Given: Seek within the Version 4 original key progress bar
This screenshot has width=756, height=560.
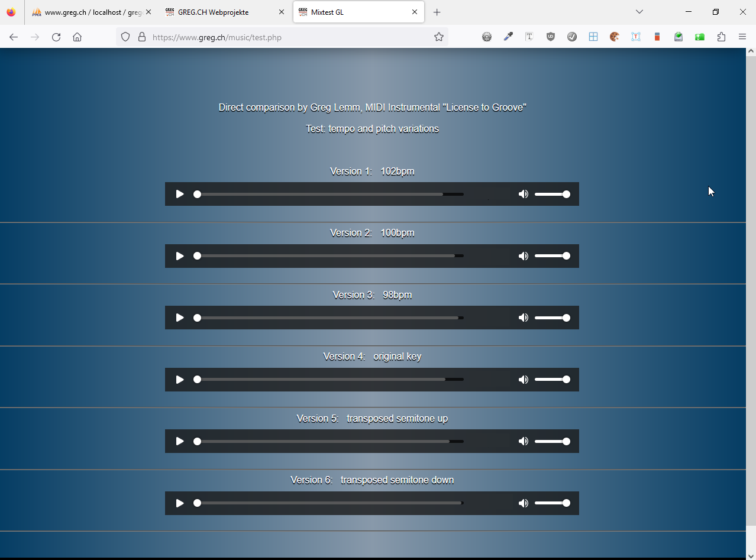Looking at the screenshot, I should click(329, 380).
